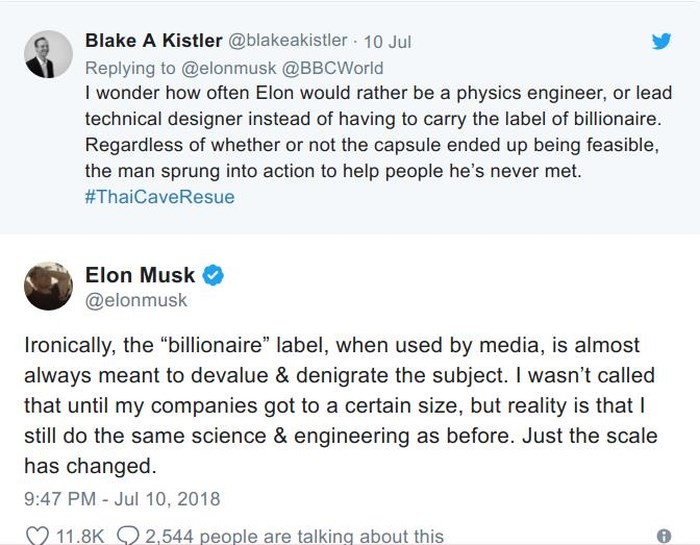The image size is (700, 545).
Task: Open Elon Musk's profile avatar
Action: pos(48,287)
